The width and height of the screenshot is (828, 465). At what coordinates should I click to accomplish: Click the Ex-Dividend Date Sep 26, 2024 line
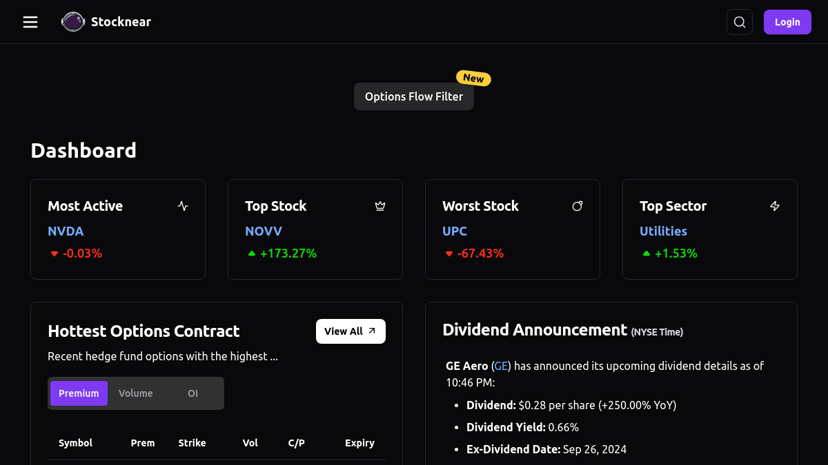click(546, 449)
